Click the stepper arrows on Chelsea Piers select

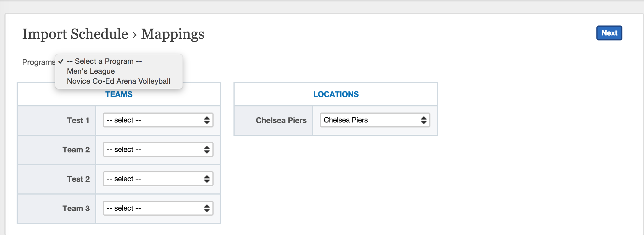(424, 120)
